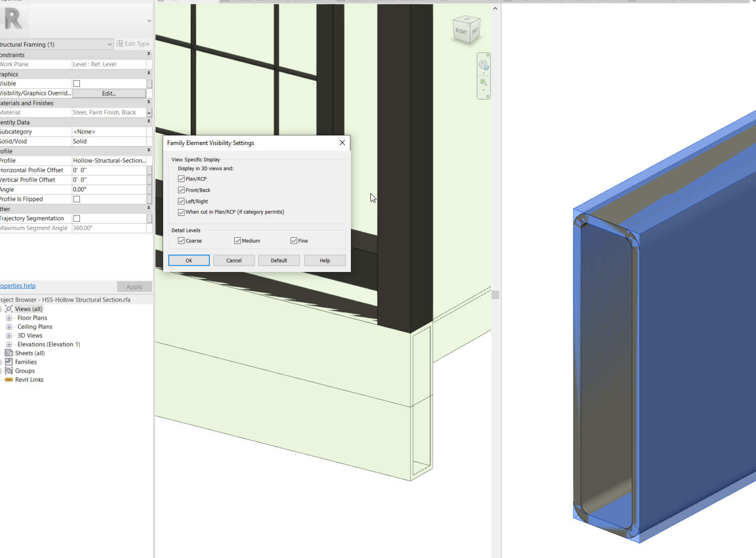The height and width of the screenshot is (558, 756).
Task: Expand 3D Views in the Project Browser
Action: pos(8,335)
